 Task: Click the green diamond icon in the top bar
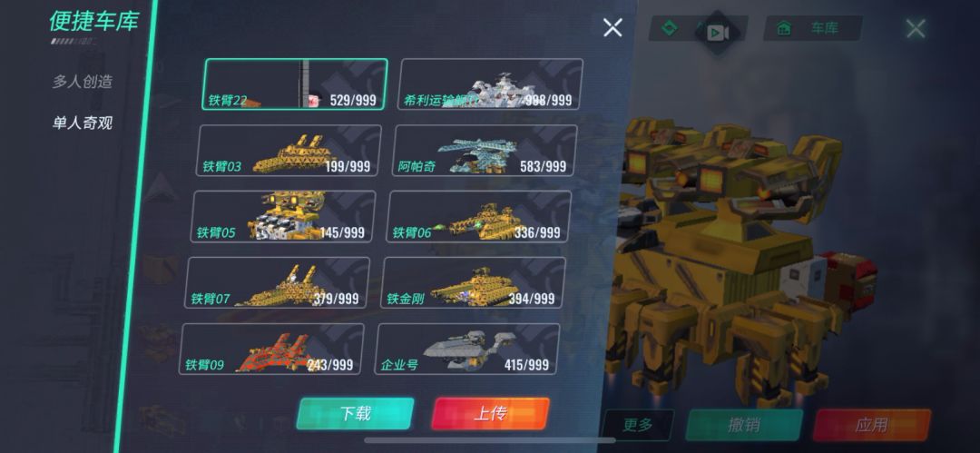click(x=670, y=29)
